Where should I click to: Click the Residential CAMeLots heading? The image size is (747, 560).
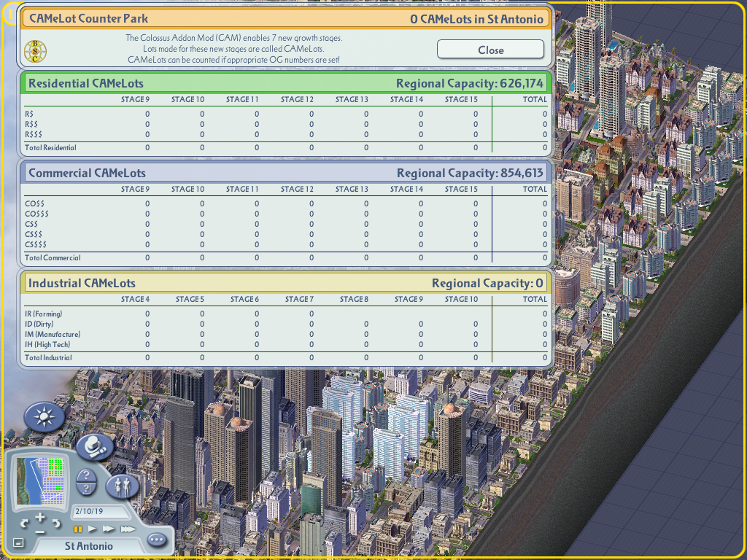86,83
